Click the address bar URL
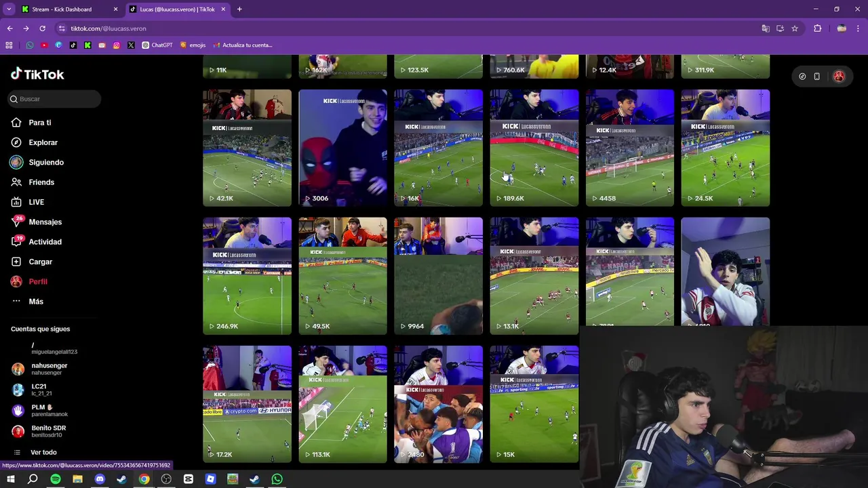 coord(108,28)
